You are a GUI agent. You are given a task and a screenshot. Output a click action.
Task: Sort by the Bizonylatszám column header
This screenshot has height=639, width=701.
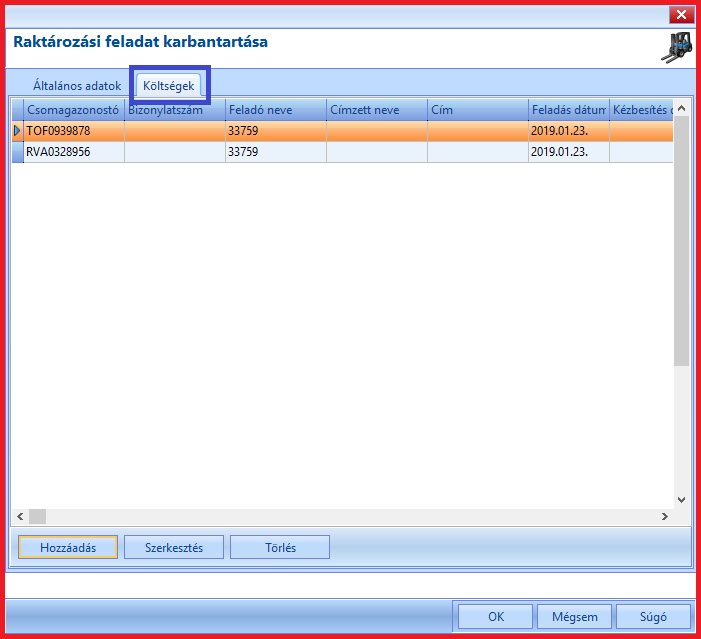point(175,110)
